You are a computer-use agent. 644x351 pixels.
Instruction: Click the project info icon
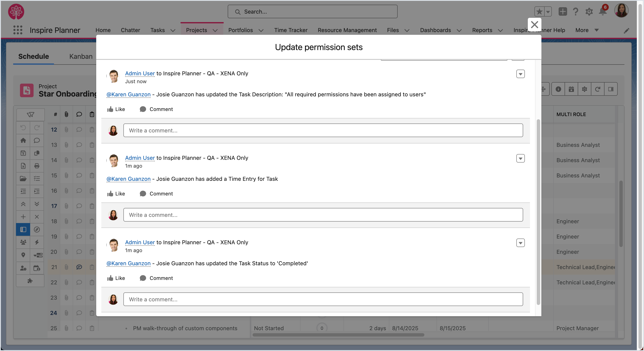558,89
